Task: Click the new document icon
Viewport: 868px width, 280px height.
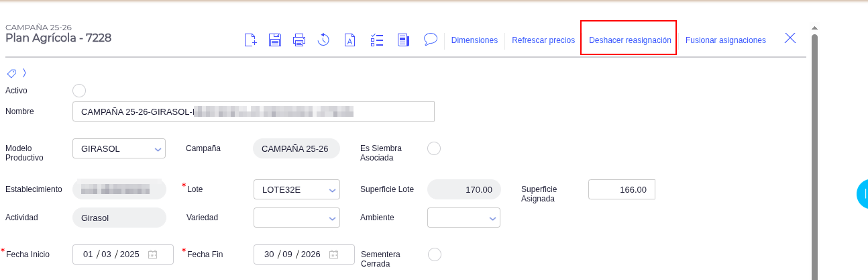Action: click(x=250, y=40)
